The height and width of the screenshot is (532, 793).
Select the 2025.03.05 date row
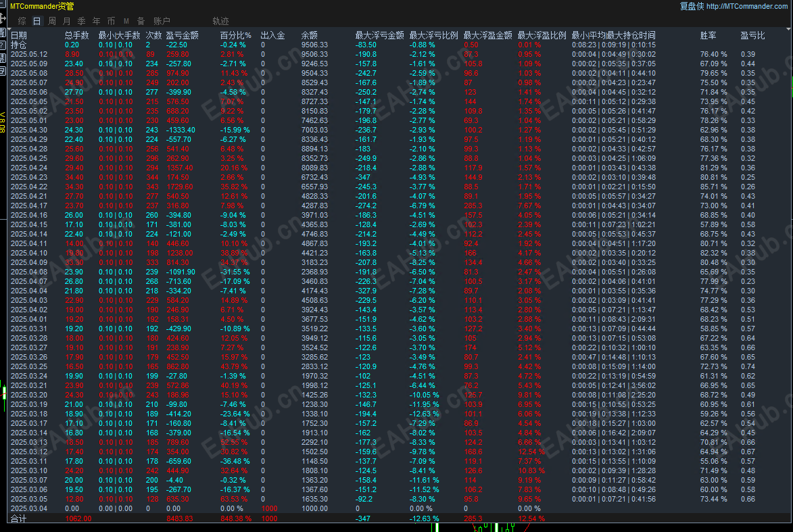(x=29, y=499)
